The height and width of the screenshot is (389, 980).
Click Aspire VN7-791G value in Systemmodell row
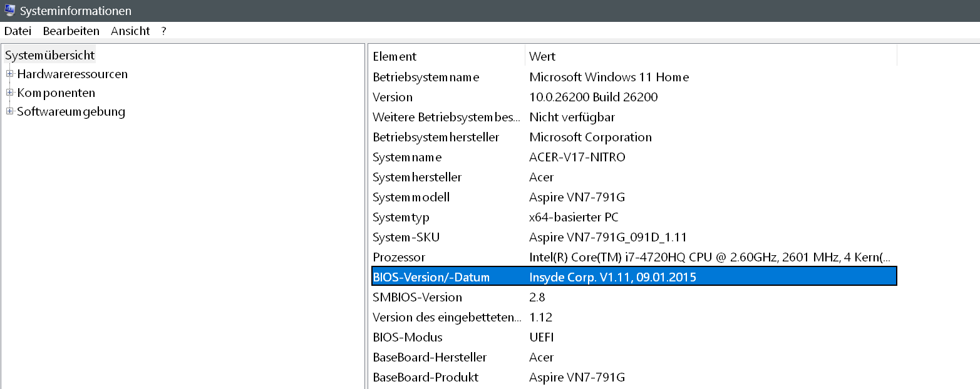577,197
